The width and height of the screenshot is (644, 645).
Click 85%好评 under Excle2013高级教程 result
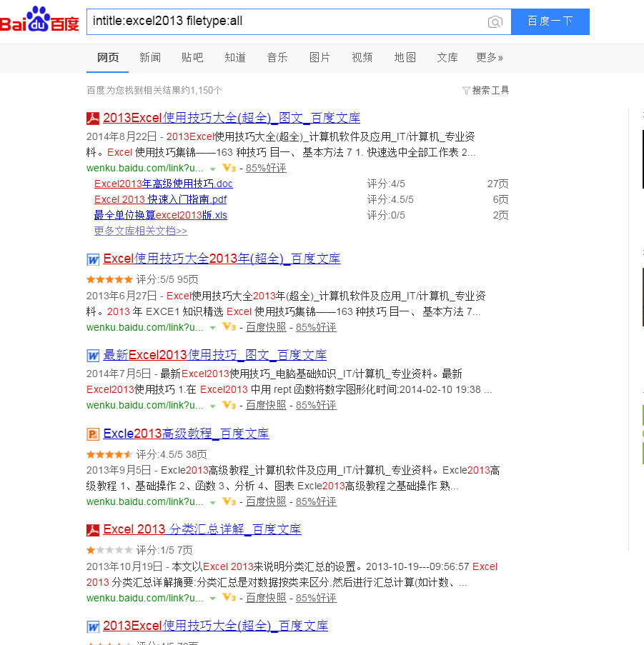[x=316, y=502]
